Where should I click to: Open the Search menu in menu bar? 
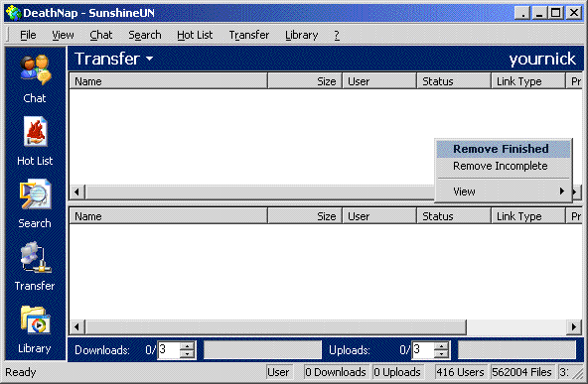tap(145, 35)
